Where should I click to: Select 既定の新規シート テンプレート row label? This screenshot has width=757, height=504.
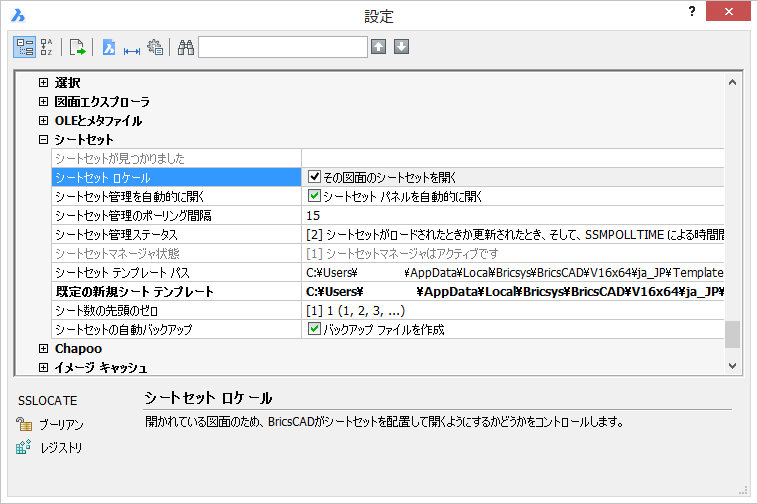[x=176, y=291]
